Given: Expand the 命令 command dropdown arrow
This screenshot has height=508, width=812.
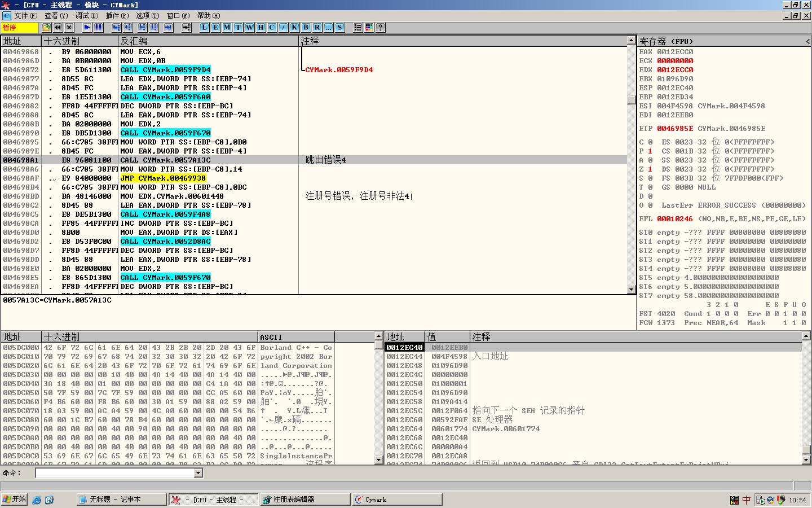Looking at the screenshot, I should tap(198, 473).
